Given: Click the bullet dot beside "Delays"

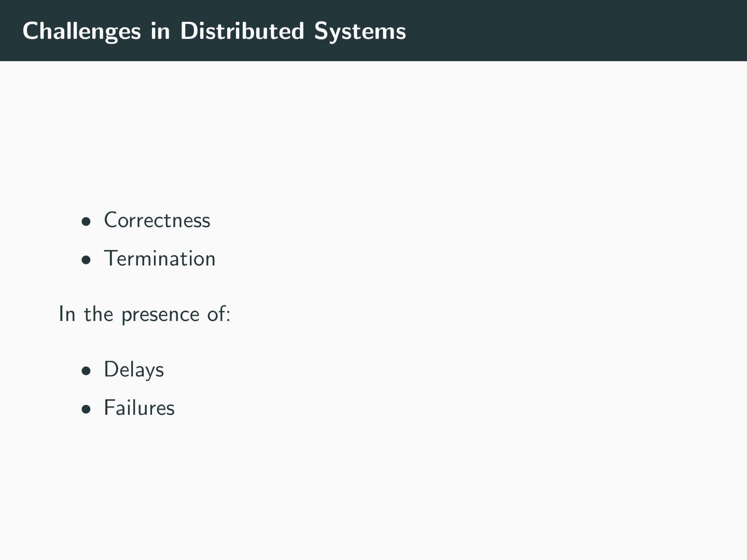Looking at the screenshot, I should [x=86, y=371].
